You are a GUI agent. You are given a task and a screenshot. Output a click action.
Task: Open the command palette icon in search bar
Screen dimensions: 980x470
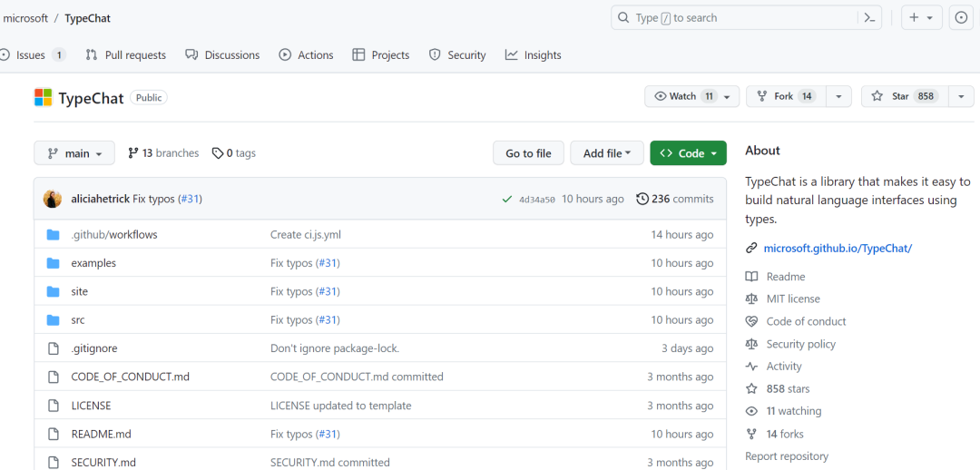[868, 17]
